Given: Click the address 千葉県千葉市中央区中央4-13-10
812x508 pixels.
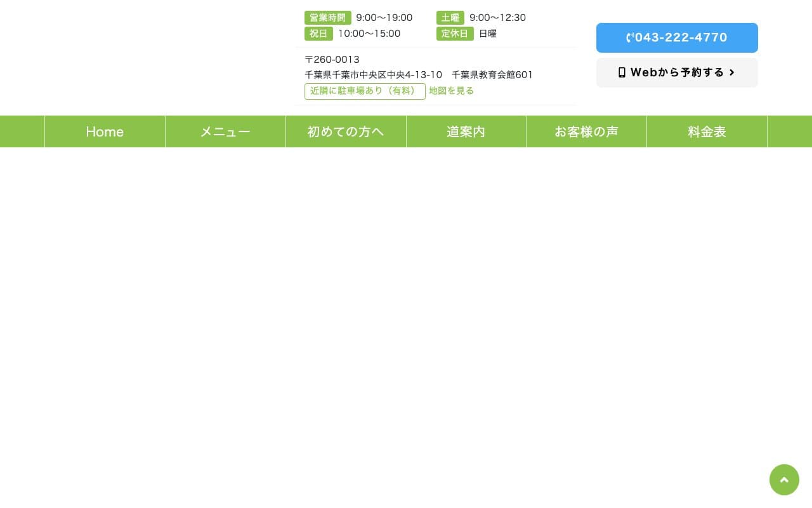Looking at the screenshot, I should pyautogui.click(x=373, y=75).
